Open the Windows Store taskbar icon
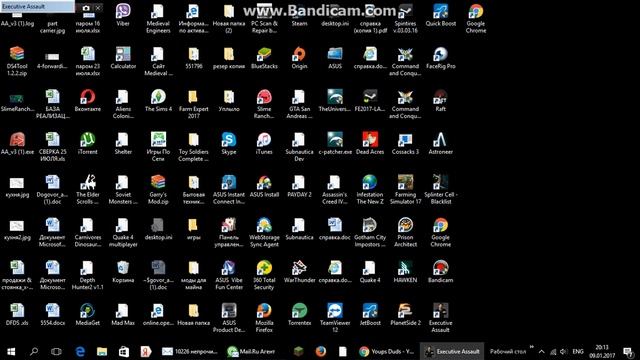Viewport: 640px width, 360px height. pos(124,351)
